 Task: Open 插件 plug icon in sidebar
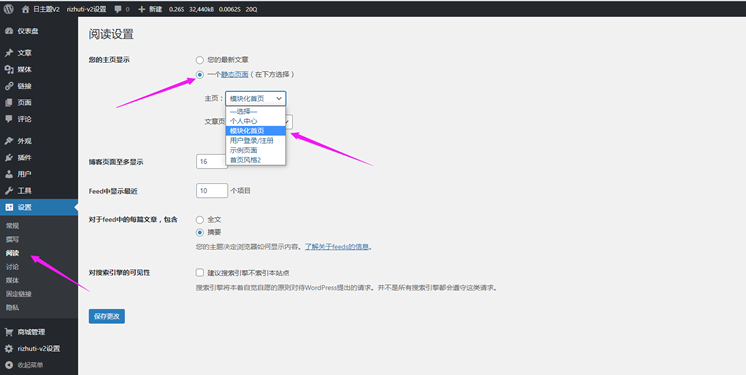click(9, 158)
